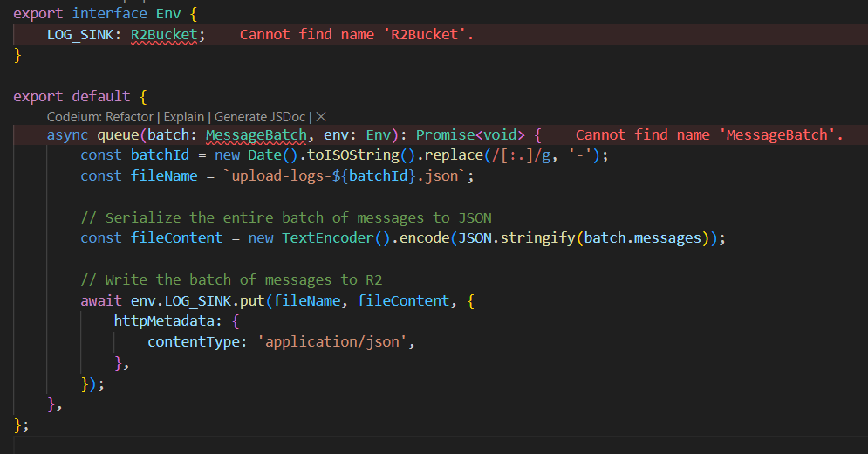Click the Codeium Explain code lens link
The height and width of the screenshot is (454, 868).
184,117
